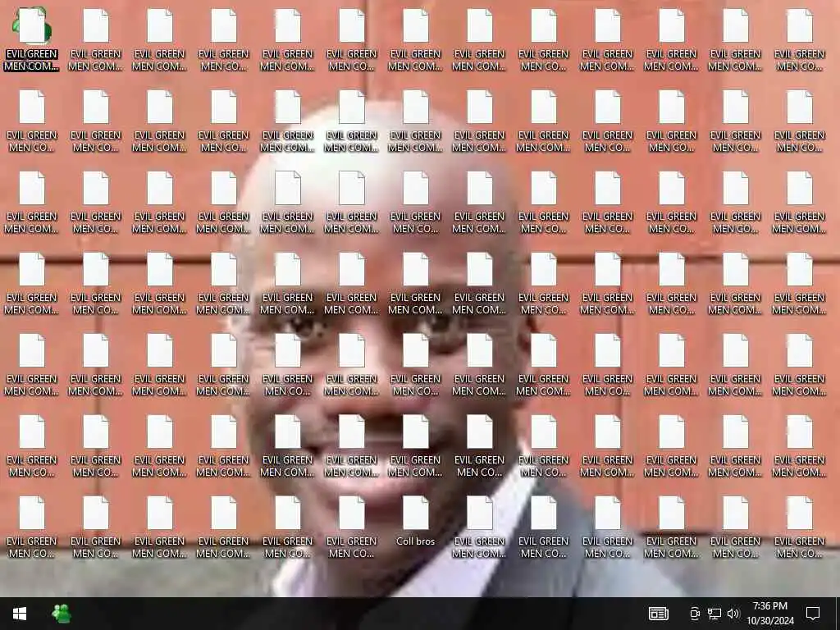Click the Show desktop strip
The image size is (840, 630).
pyautogui.click(x=838, y=614)
